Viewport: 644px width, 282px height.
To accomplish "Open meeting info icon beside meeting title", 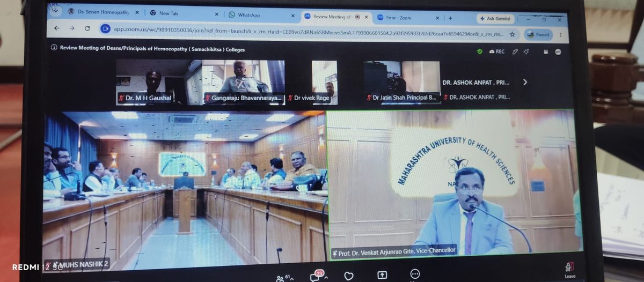I will (x=54, y=47).
